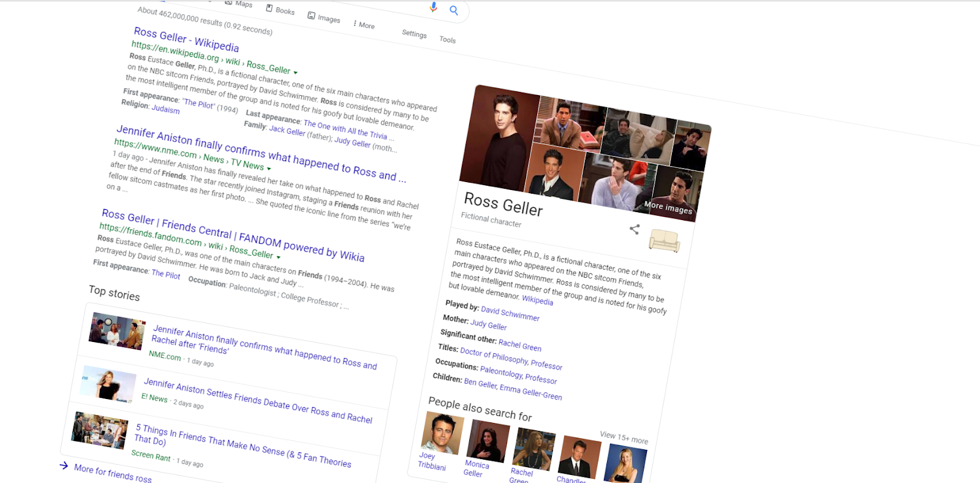Select Rachel Green thumbnail in People also search
Screen dimensions: 980x483
click(x=534, y=449)
